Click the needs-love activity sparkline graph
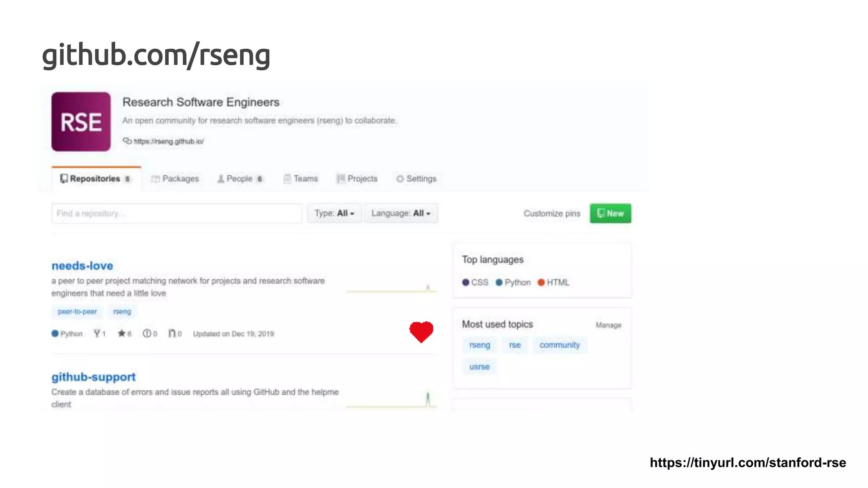Image resolution: width=868 pixels, height=488 pixels. (392, 288)
